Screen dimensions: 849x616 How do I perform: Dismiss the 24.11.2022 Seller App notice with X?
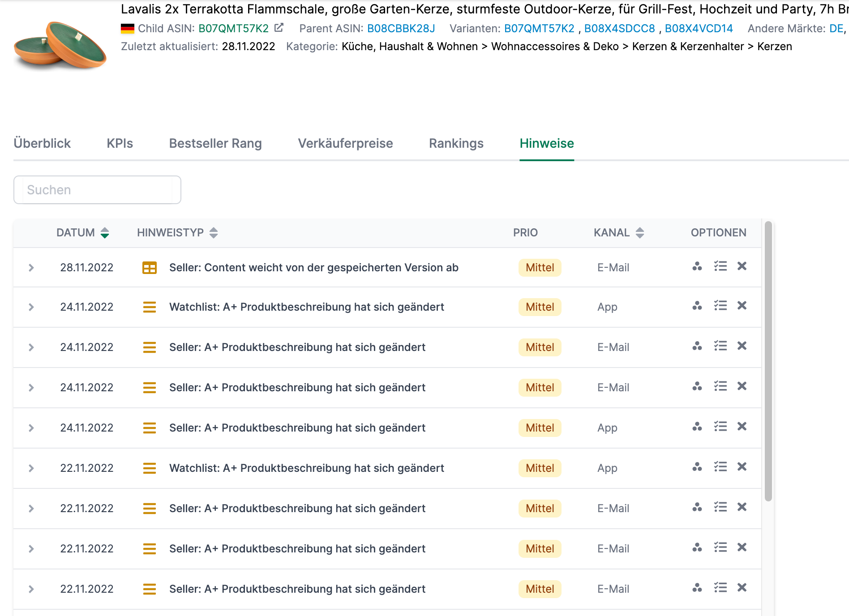click(742, 427)
